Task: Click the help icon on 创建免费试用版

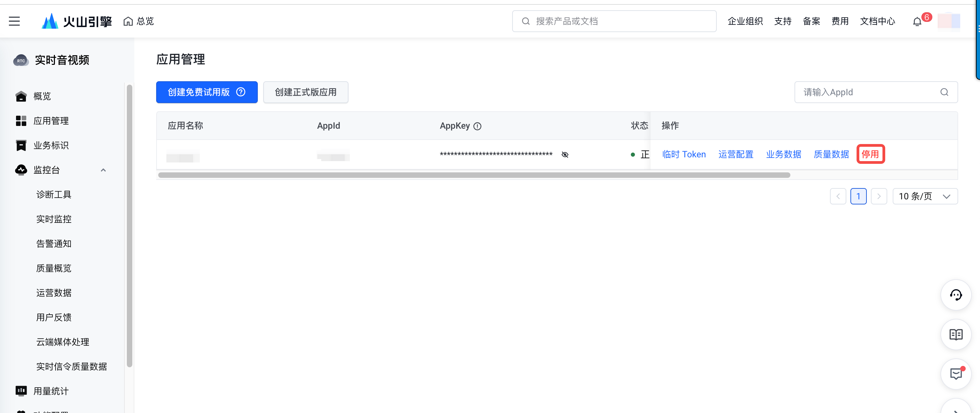Action: pyautogui.click(x=241, y=92)
